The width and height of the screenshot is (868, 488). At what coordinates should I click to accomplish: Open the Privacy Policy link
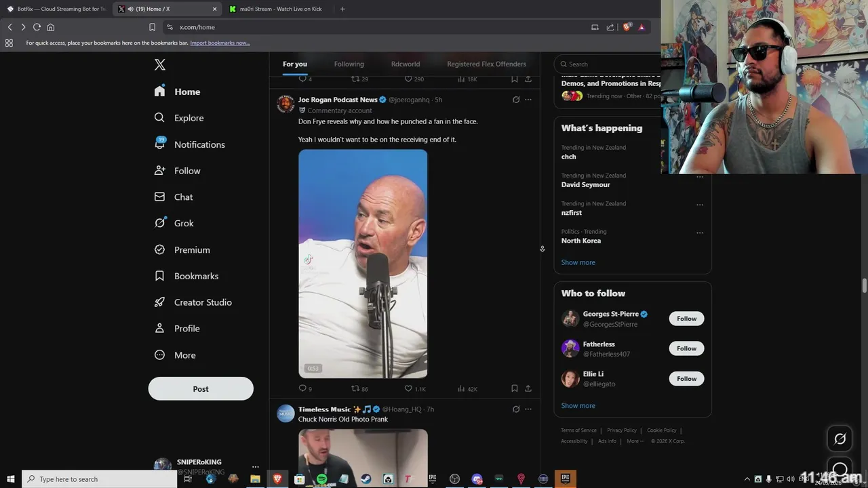pyautogui.click(x=622, y=430)
